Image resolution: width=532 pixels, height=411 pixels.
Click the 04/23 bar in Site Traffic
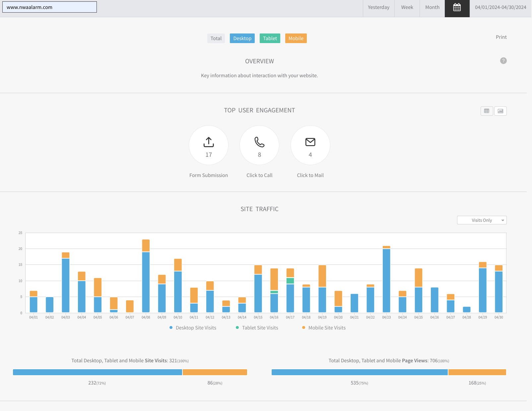(x=386, y=279)
